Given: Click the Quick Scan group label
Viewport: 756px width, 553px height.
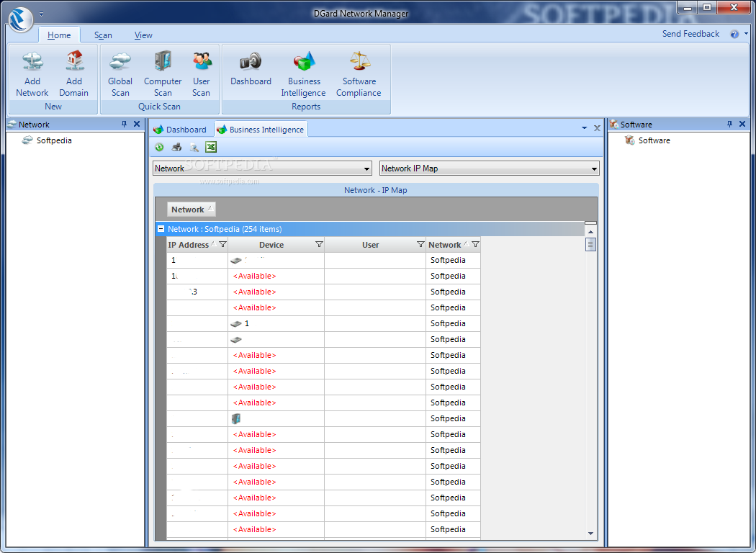Looking at the screenshot, I should point(159,107).
